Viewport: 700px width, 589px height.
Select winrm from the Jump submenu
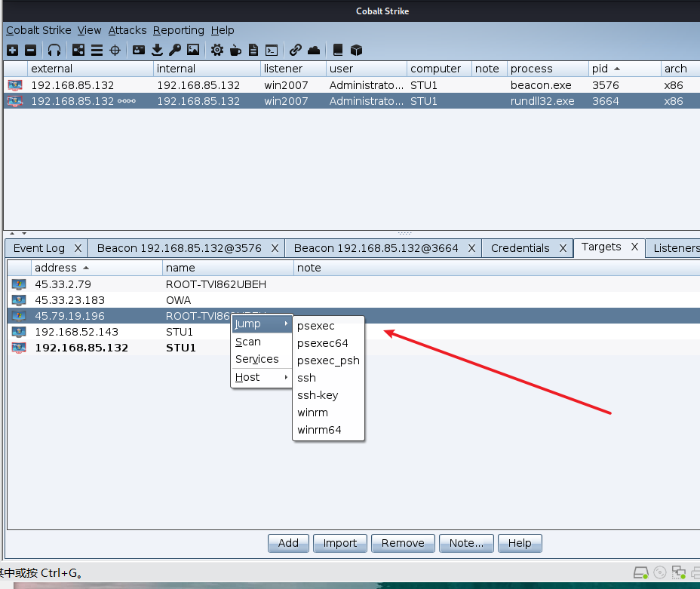click(x=329, y=413)
